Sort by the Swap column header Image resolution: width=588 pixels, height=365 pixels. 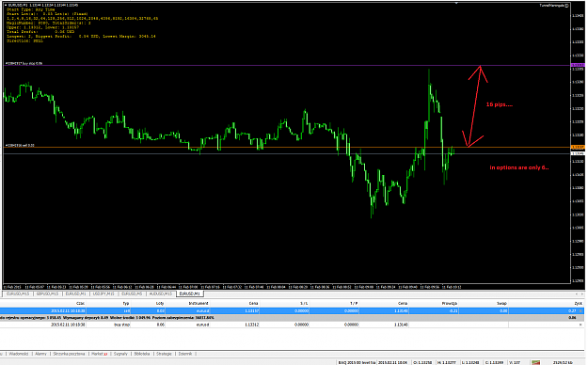(x=501, y=303)
